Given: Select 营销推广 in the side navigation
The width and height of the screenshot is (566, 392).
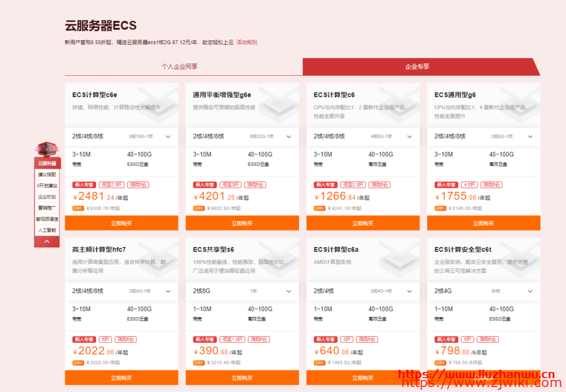Looking at the screenshot, I should [x=48, y=208].
